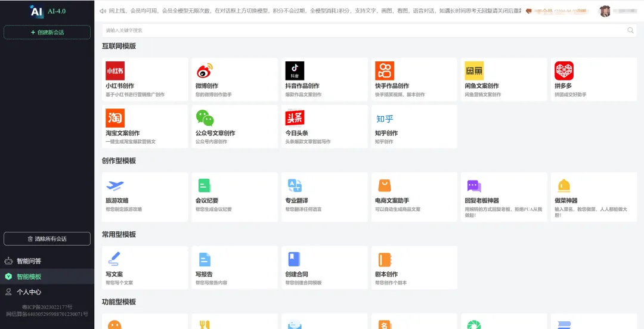The height and width of the screenshot is (329, 644).
Task: Click the 电商文案助手 title text
Action: tap(392, 200)
